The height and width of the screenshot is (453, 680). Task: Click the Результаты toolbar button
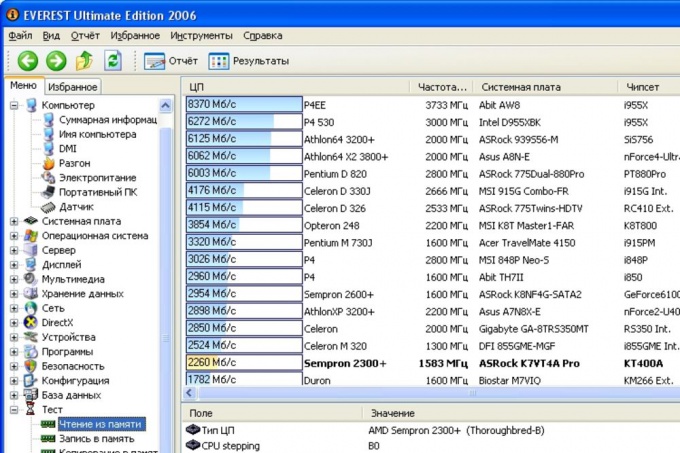tap(248, 61)
